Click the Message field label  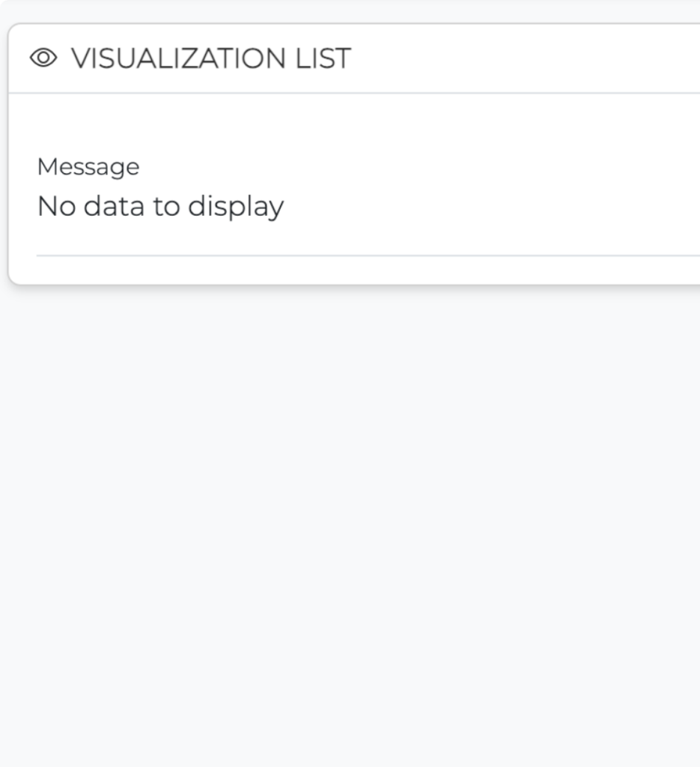coord(88,166)
